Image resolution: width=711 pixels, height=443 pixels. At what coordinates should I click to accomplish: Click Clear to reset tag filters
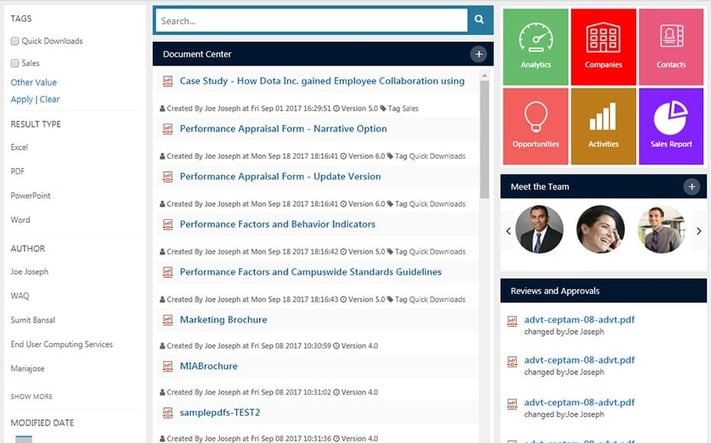point(49,99)
